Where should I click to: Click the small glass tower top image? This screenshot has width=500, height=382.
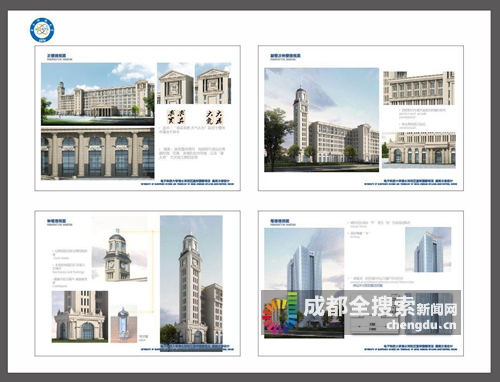coord(428,250)
